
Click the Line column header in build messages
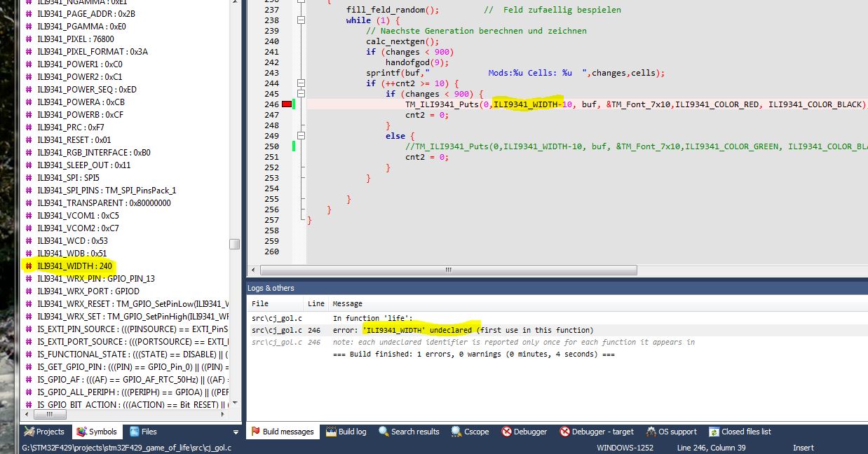pyautogui.click(x=316, y=303)
